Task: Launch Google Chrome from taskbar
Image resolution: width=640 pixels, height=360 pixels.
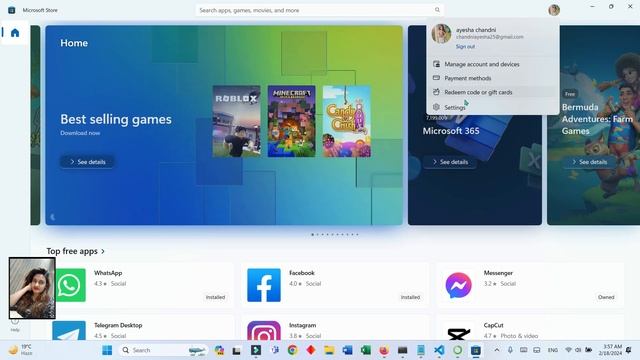Action: 292,350
